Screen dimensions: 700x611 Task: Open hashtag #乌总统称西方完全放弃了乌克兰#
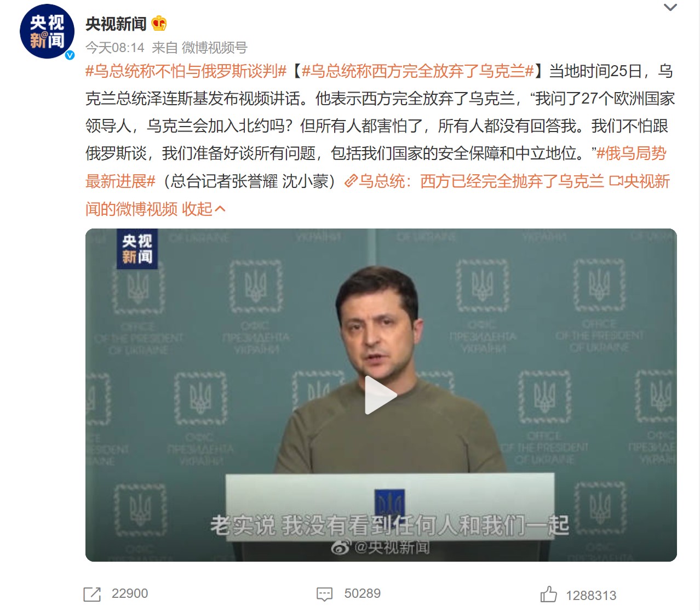click(417, 71)
